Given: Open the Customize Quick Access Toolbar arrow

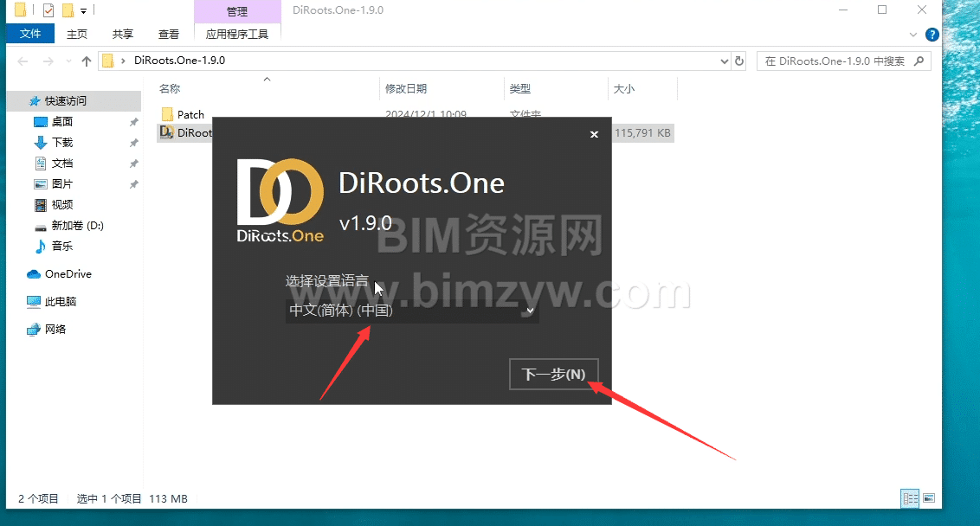Looking at the screenshot, I should (x=83, y=10).
